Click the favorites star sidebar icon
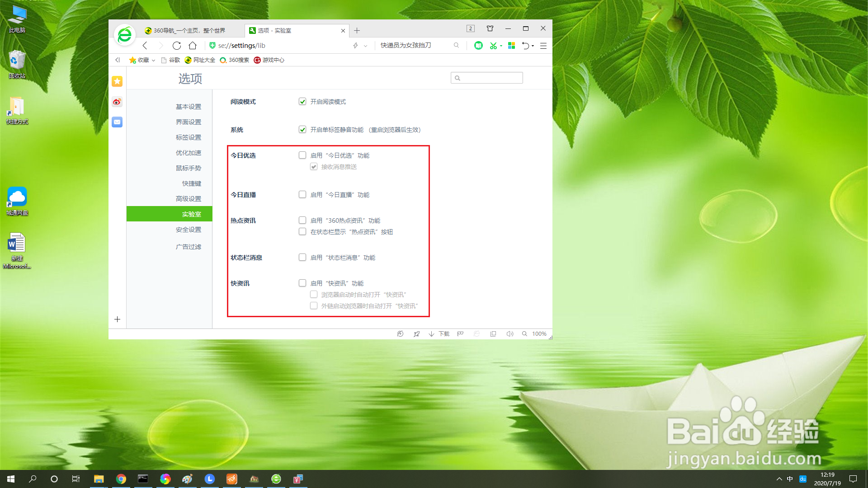 tap(117, 81)
